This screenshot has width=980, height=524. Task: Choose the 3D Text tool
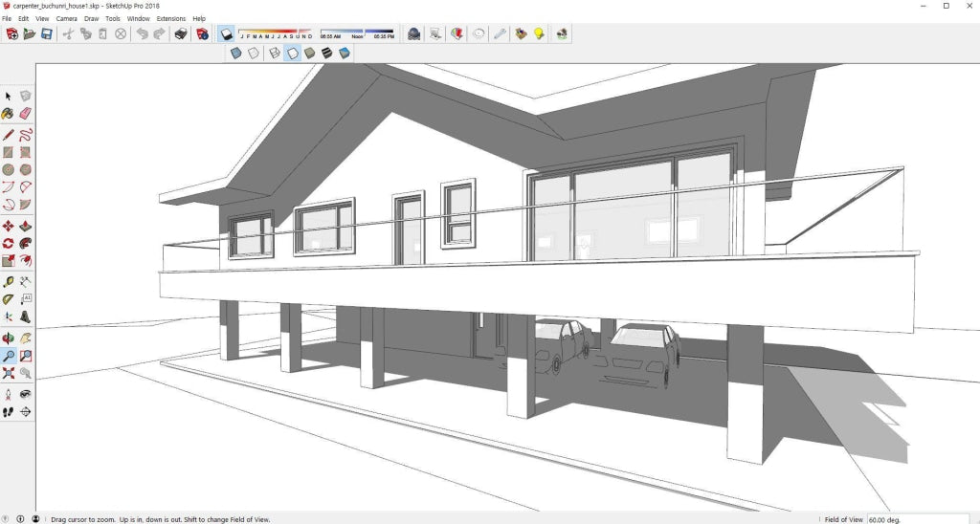click(x=25, y=317)
